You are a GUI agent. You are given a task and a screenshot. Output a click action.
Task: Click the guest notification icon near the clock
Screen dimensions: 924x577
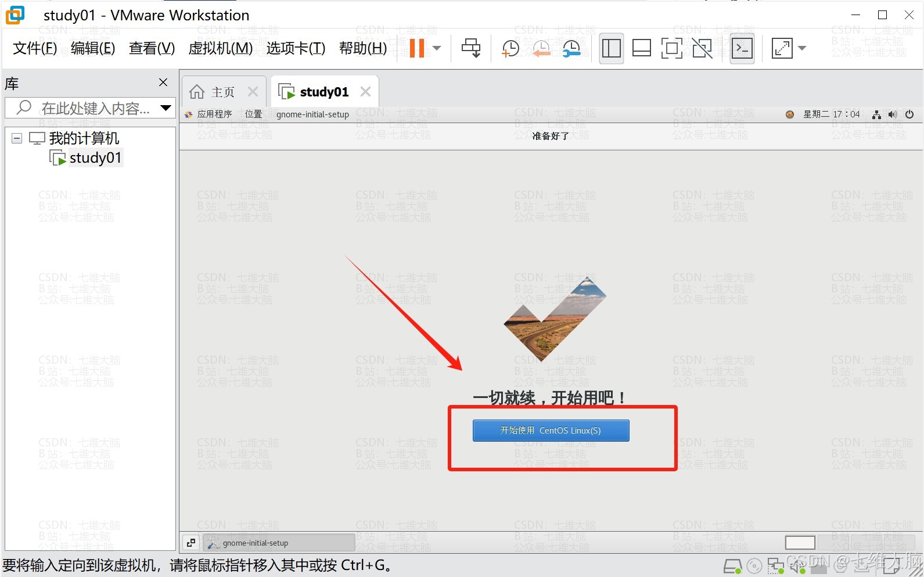point(790,114)
